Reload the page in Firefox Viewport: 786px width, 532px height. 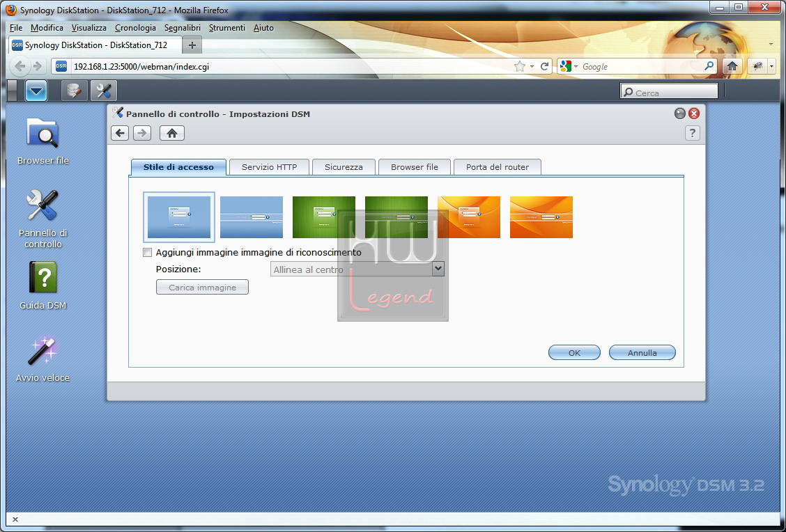tap(544, 66)
